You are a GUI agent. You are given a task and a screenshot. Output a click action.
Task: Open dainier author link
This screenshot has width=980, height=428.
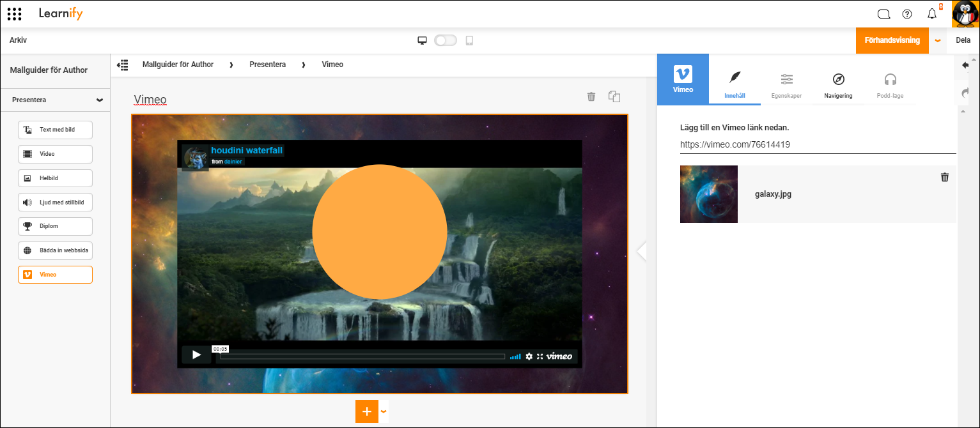pyautogui.click(x=233, y=162)
